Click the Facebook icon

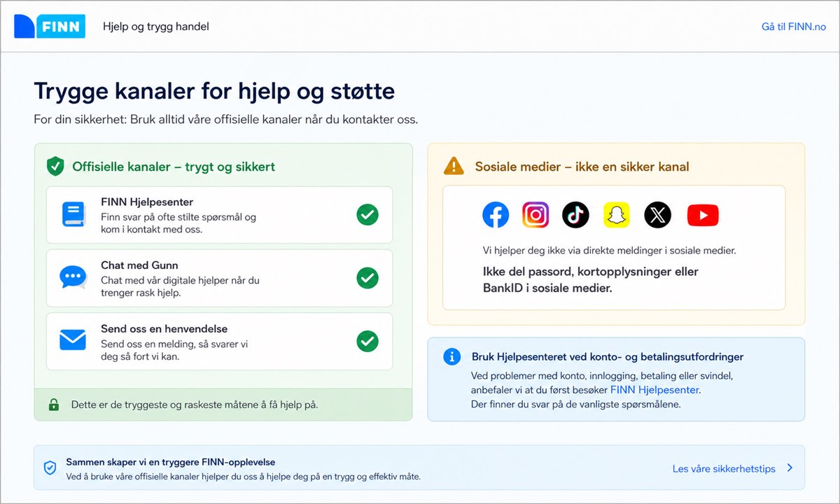[496, 215]
